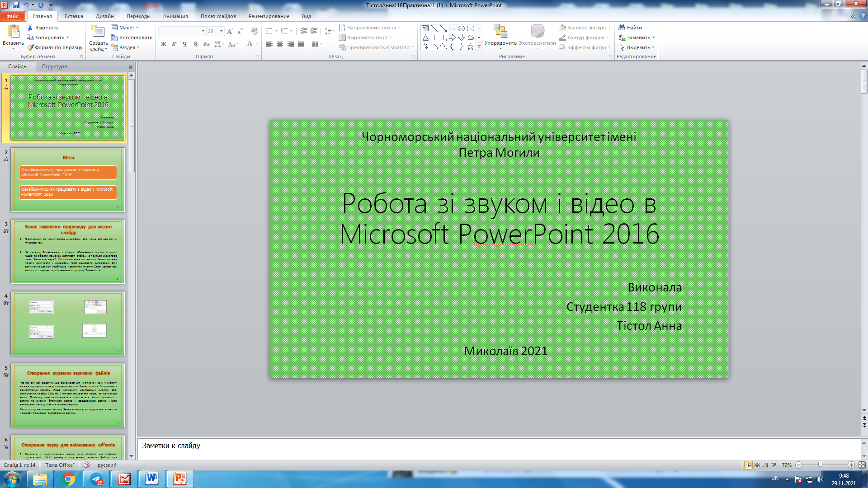Toggle Underline (Ч) formatting
This screenshot has height=488, width=868.
(x=185, y=44)
